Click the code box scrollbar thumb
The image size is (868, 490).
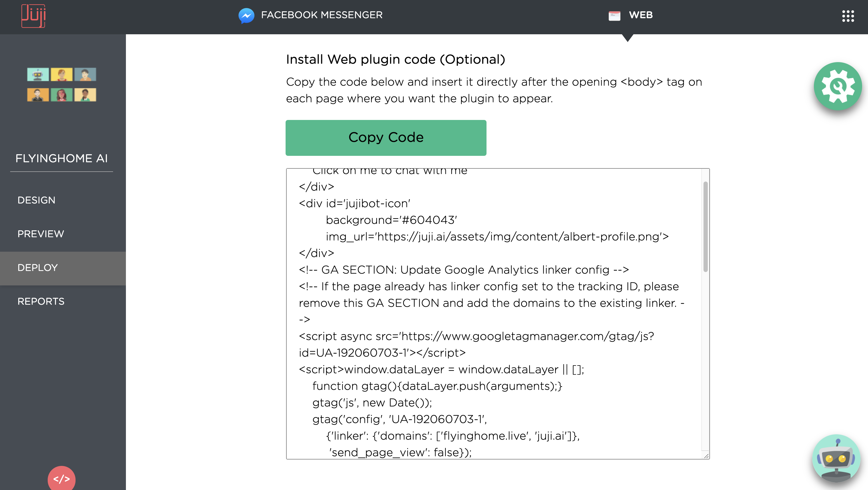pyautogui.click(x=705, y=226)
